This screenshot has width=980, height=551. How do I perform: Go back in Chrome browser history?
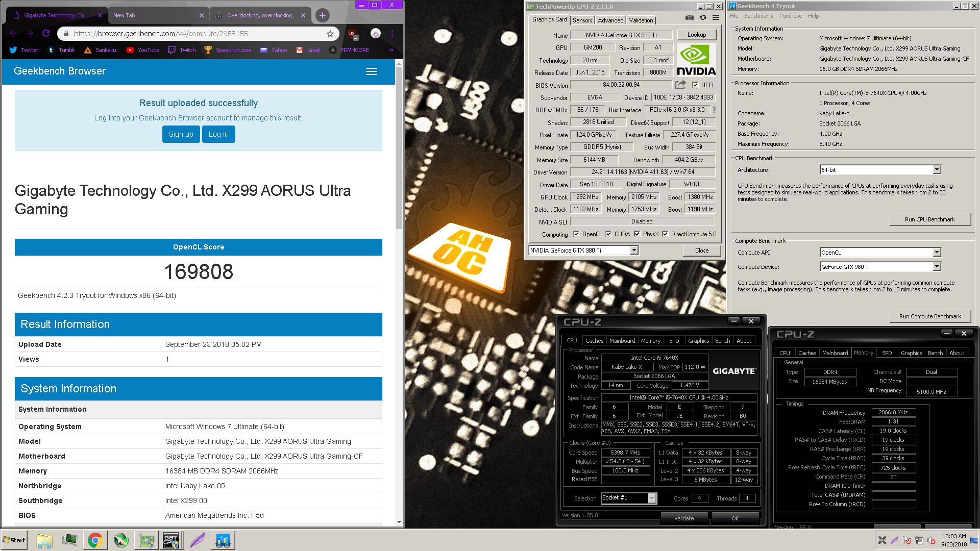13,33
